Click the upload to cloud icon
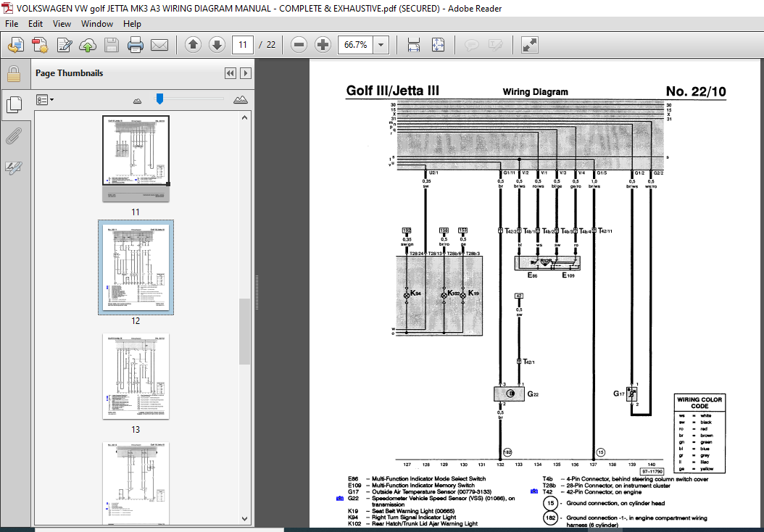 coord(88,46)
